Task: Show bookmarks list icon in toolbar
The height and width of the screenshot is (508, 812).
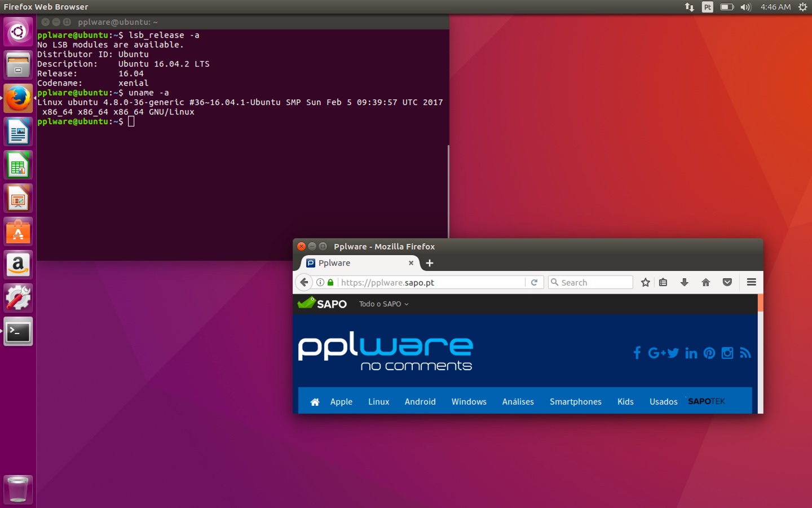Action: 663,282
